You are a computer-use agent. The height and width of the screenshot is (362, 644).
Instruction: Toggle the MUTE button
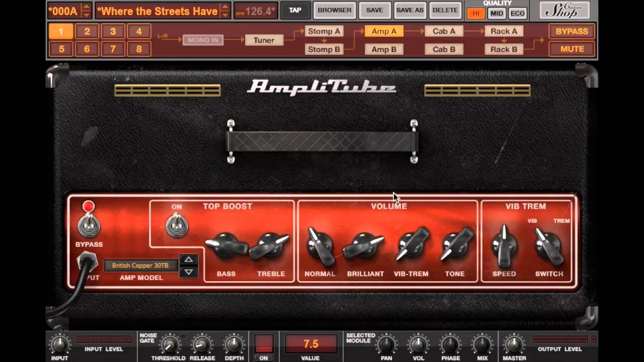click(x=572, y=49)
